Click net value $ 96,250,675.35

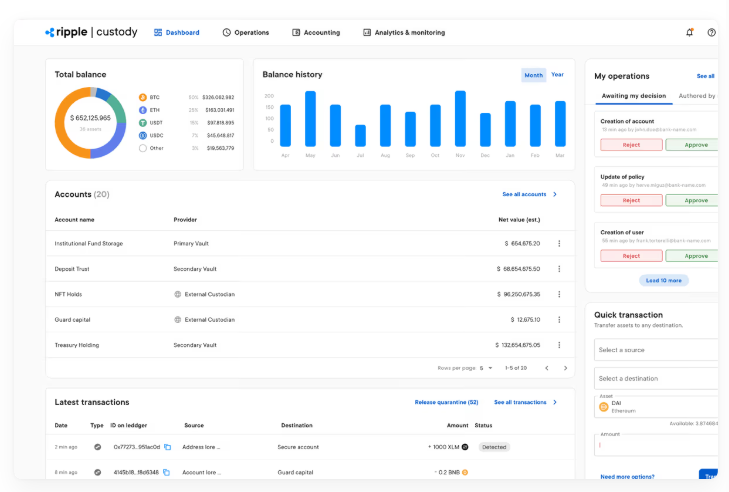click(519, 294)
